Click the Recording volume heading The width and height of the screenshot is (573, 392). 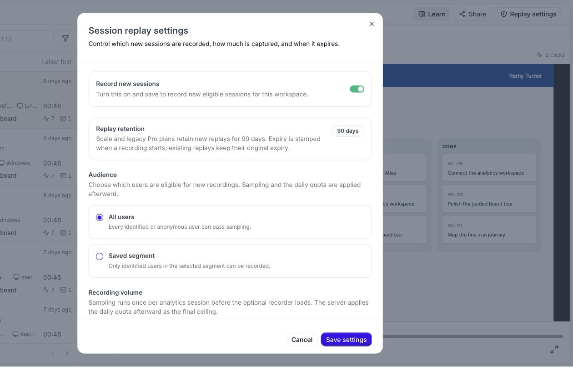[x=115, y=293]
